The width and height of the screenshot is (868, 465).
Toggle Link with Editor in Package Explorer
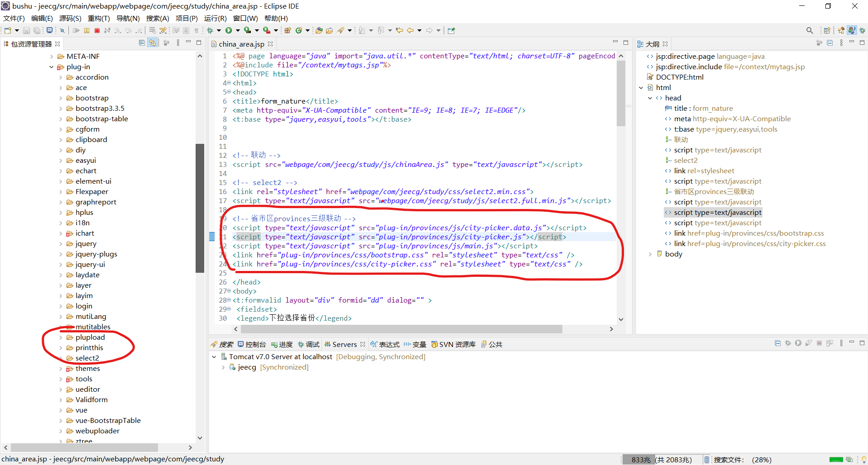[153, 43]
